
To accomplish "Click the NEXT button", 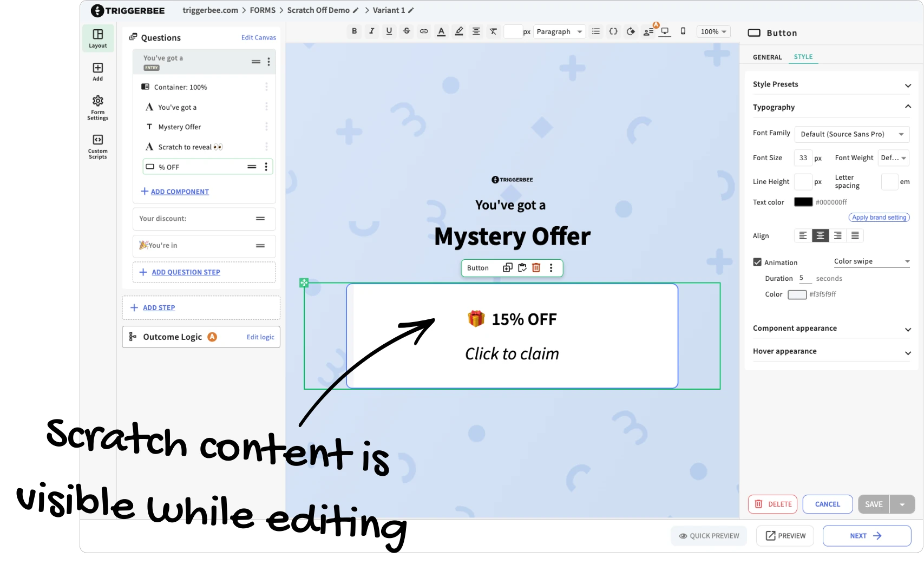I will pos(866,536).
